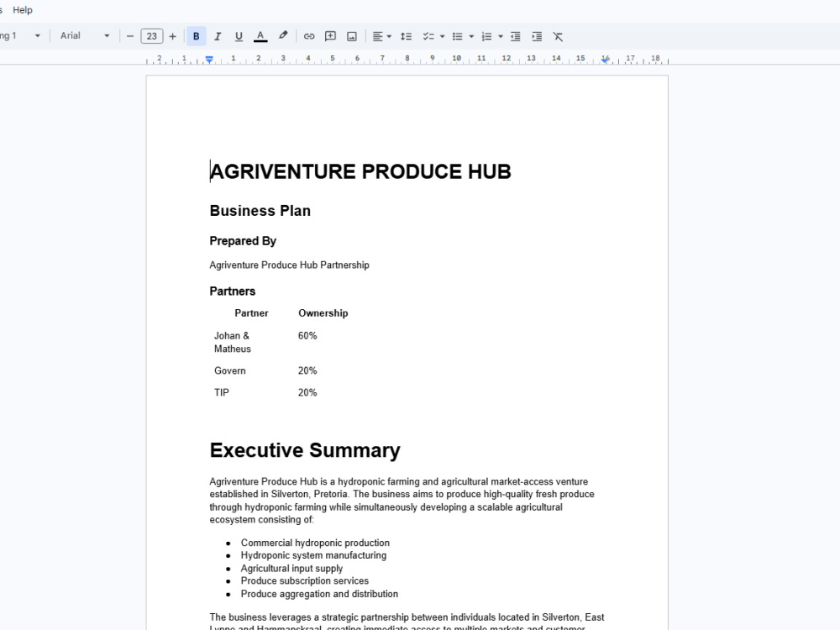This screenshot has width=840, height=630.
Task: Insert an image
Action: click(352, 36)
